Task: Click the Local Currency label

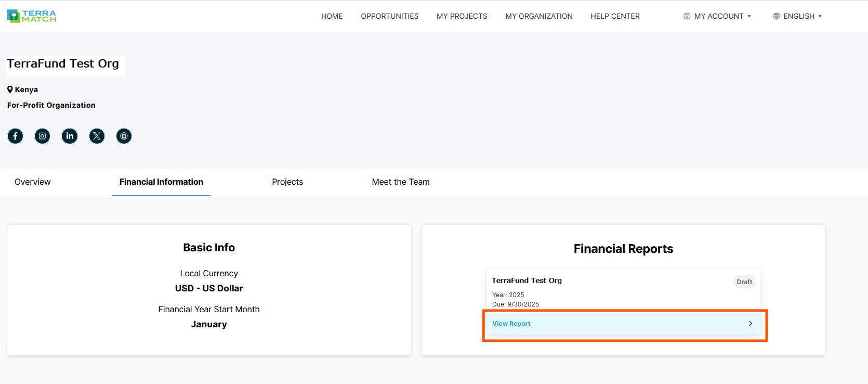Action: 209,273
